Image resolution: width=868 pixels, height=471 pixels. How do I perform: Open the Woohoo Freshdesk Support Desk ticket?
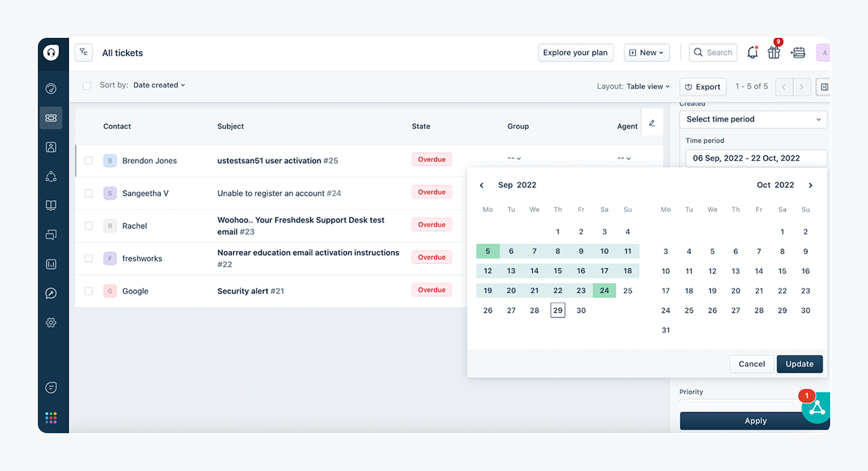coord(301,226)
